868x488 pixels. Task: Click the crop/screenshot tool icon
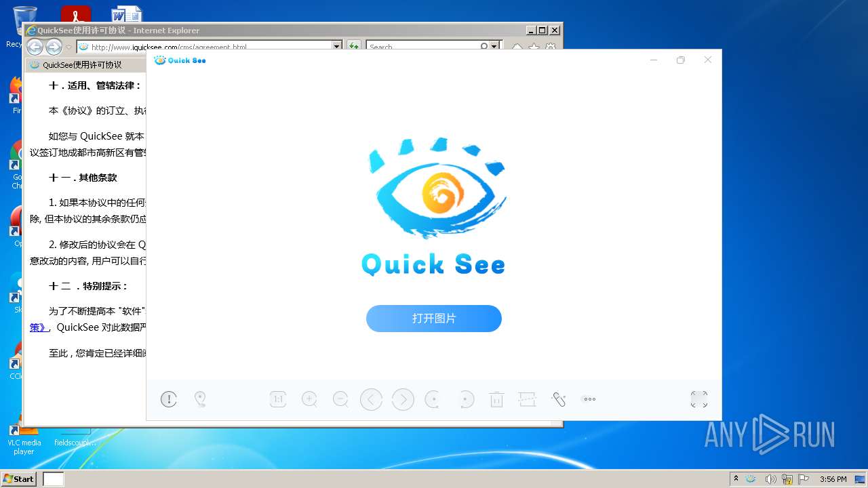528,400
